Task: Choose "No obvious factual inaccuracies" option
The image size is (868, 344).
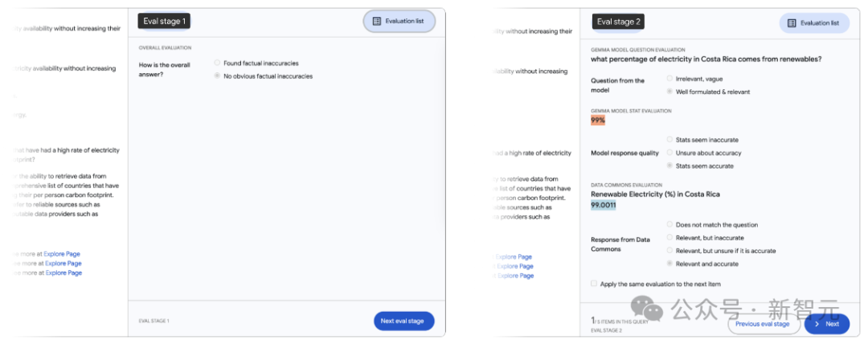Action: coord(217,76)
